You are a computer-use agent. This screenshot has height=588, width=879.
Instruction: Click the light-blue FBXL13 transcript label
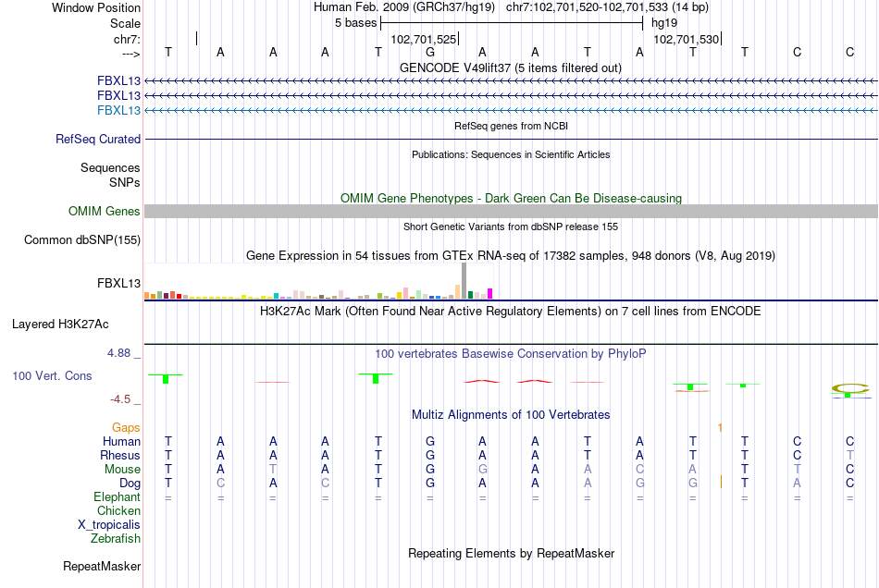118,110
